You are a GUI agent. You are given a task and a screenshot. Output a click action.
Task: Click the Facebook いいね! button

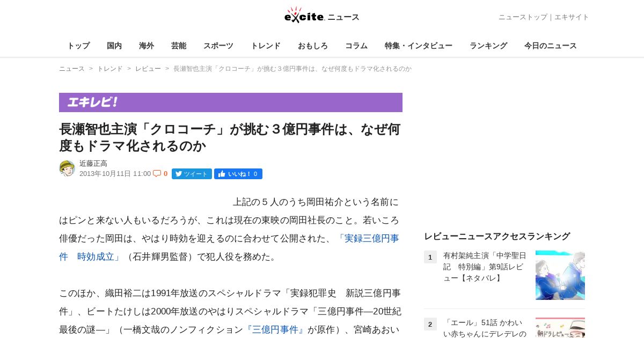[238, 174]
